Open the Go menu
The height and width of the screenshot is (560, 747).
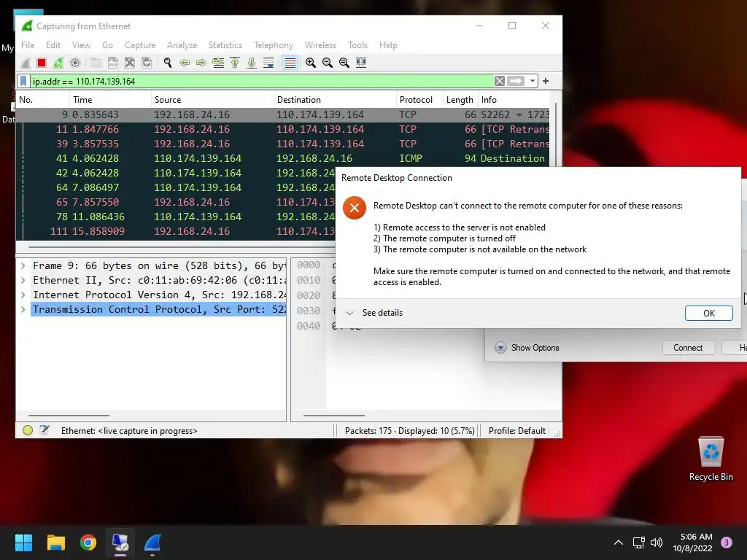(108, 44)
